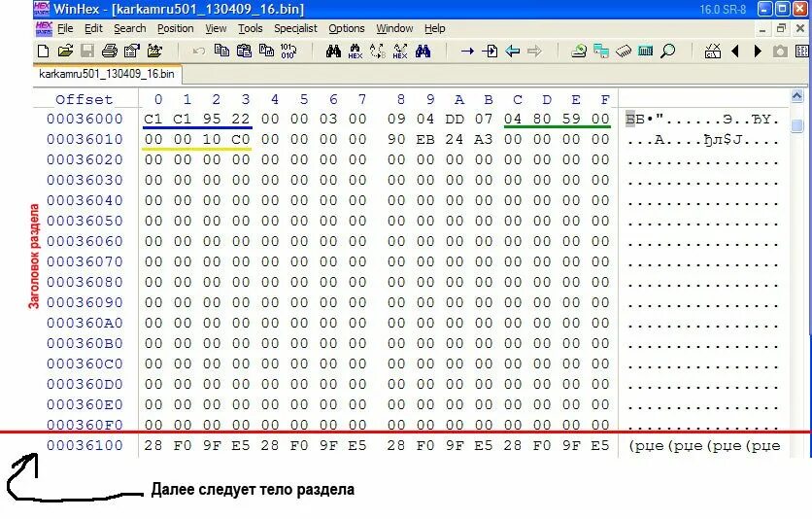Viewport: 812px width, 519px height.
Task: Click the Save floppy disk icon
Action: tap(87, 51)
